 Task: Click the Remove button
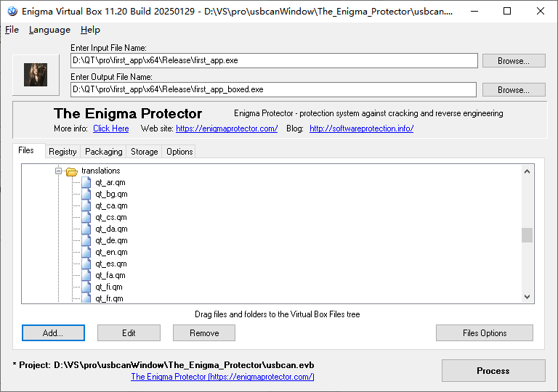click(204, 333)
